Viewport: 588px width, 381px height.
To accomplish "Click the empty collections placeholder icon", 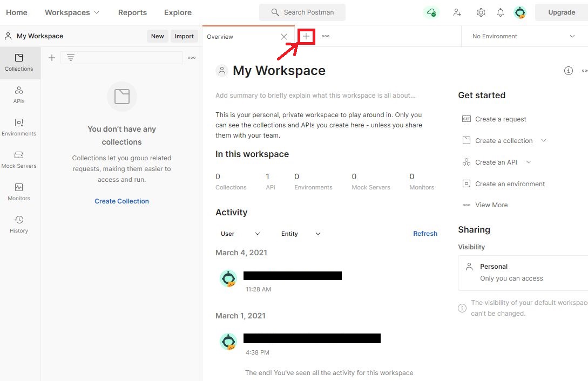I will coord(122,96).
